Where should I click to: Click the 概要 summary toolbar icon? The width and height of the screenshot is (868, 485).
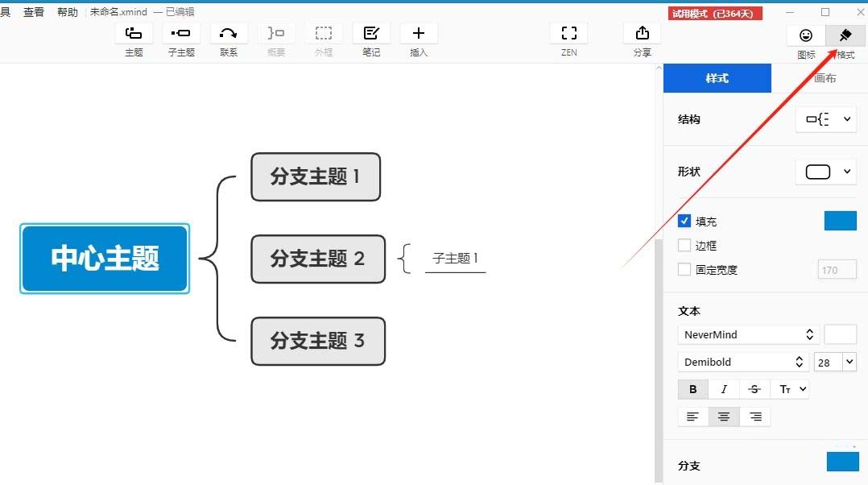[x=275, y=34]
